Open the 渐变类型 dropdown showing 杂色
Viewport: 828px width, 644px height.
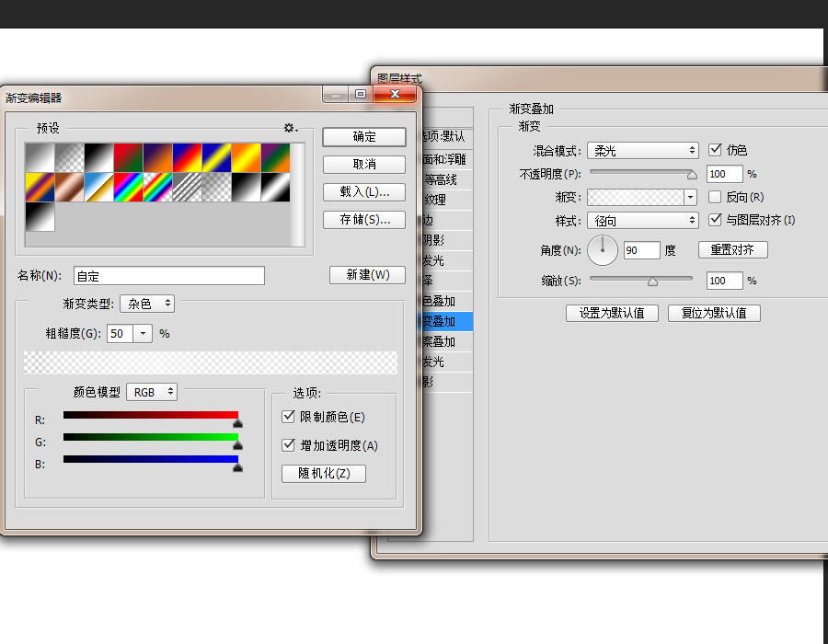pyautogui.click(x=147, y=304)
